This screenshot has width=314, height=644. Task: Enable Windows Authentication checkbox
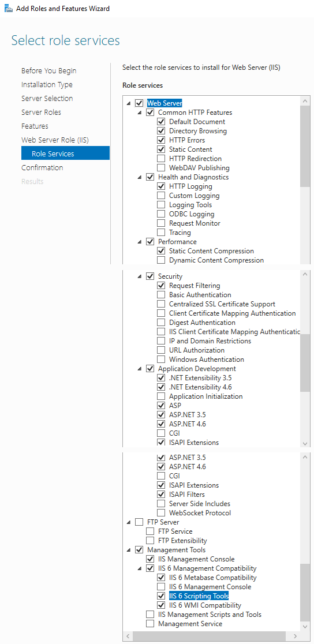[161, 360]
